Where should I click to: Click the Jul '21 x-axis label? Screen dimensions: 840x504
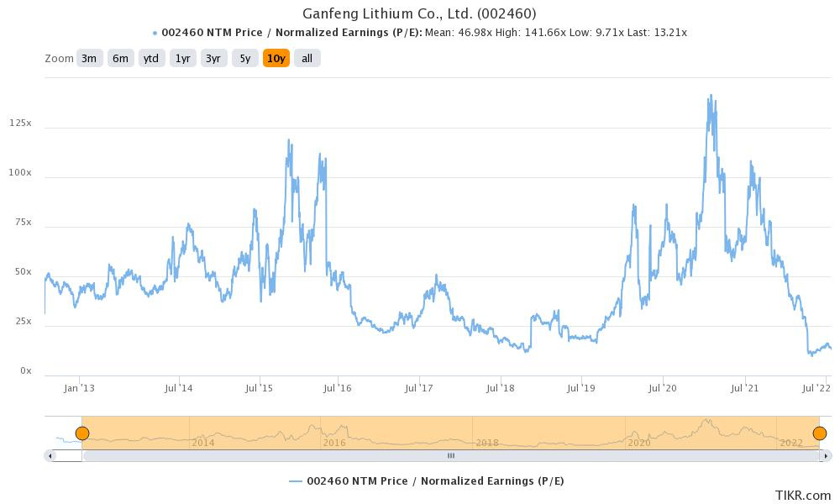(x=744, y=388)
